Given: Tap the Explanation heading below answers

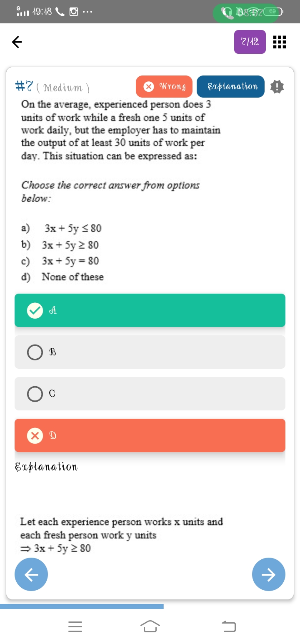Looking at the screenshot, I should [x=46, y=467].
